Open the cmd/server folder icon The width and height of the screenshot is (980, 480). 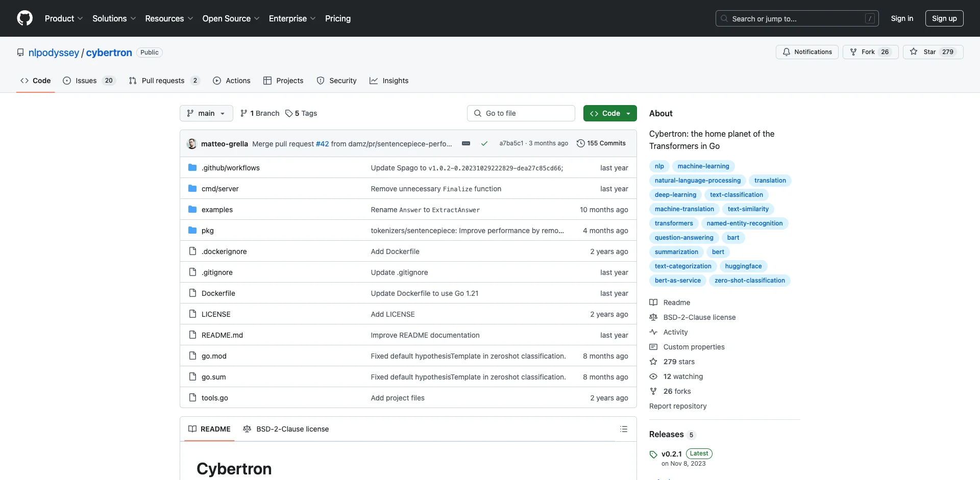[x=192, y=189]
